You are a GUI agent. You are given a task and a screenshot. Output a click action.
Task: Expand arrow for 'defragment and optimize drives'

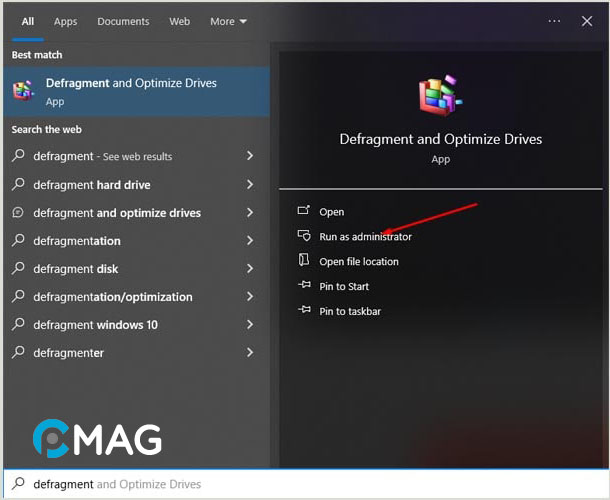[250, 212]
